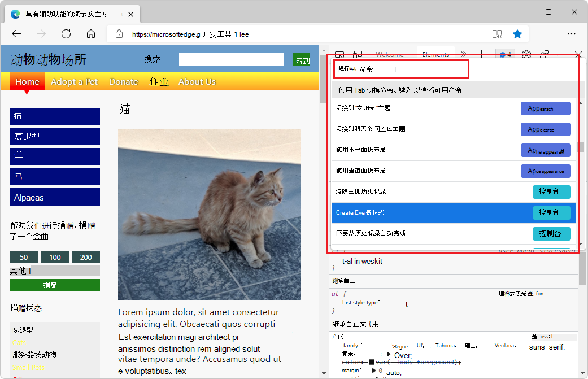Click the page refresh icon

66,34
